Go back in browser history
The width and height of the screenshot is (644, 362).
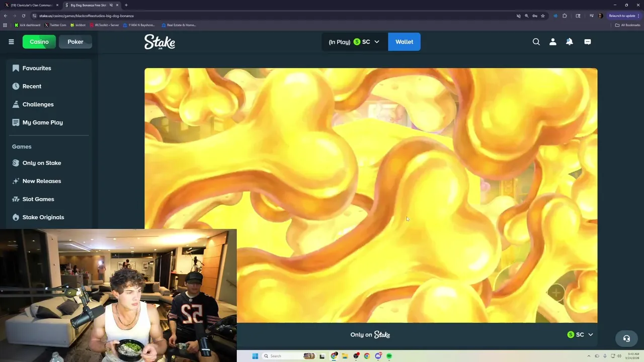coord(6,16)
